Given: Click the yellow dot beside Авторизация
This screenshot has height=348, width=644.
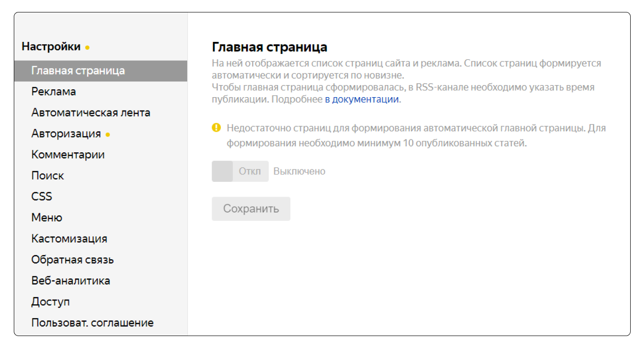Looking at the screenshot, I should pos(108,135).
